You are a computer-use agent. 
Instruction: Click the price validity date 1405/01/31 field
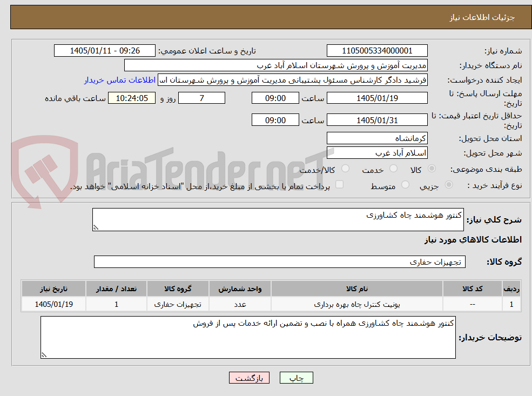click(x=377, y=120)
